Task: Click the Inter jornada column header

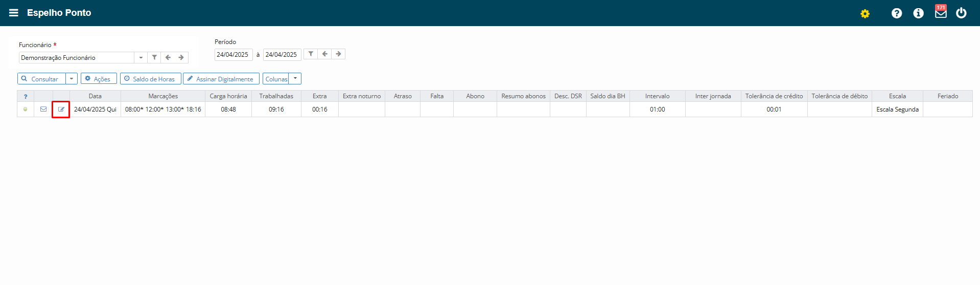Action: pyautogui.click(x=713, y=96)
